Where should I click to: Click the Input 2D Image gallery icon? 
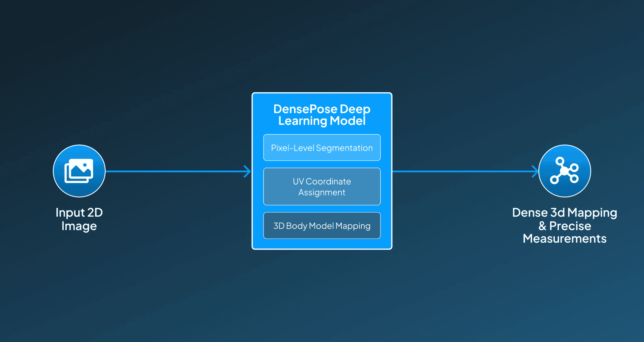79,171
